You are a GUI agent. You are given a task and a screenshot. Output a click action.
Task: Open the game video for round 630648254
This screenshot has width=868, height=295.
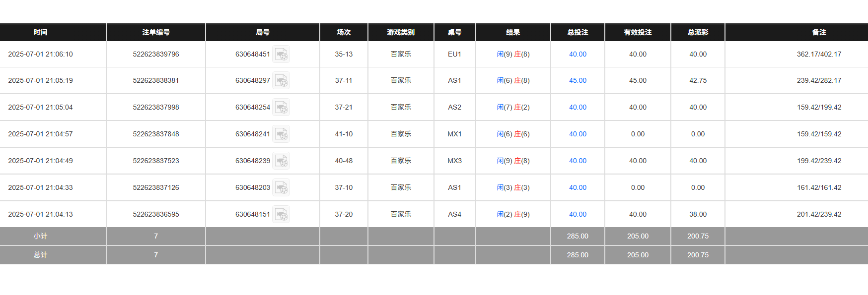click(281, 107)
